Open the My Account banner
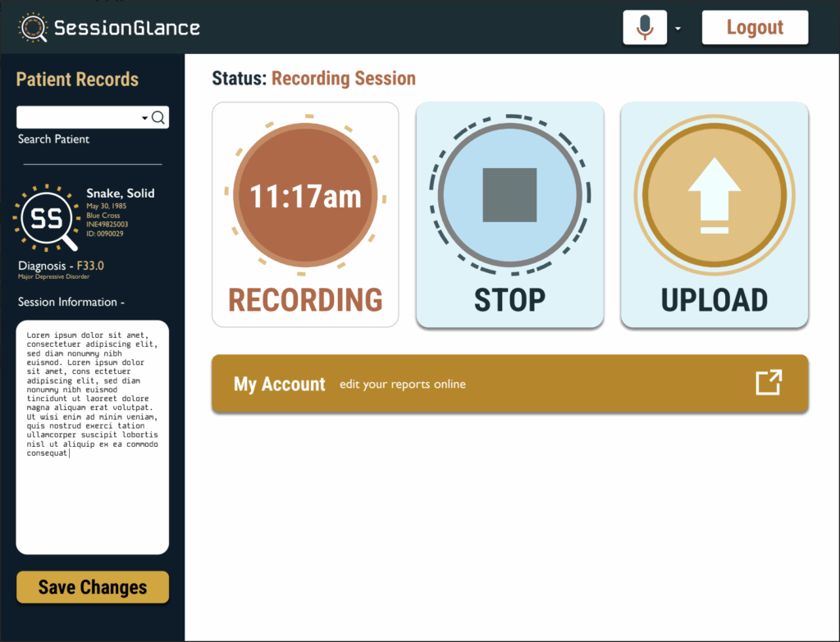Viewport: 840px width, 642px height. click(x=492, y=384)
